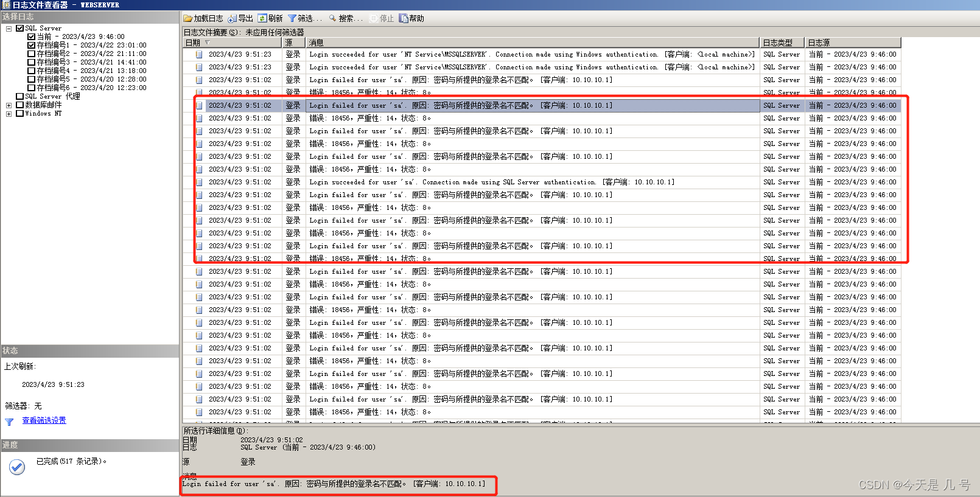Image resolution: width=980 pixels, height=497 pixels.
Task: Check the 存档编号5 log checkbox
Action: (31, 79)
